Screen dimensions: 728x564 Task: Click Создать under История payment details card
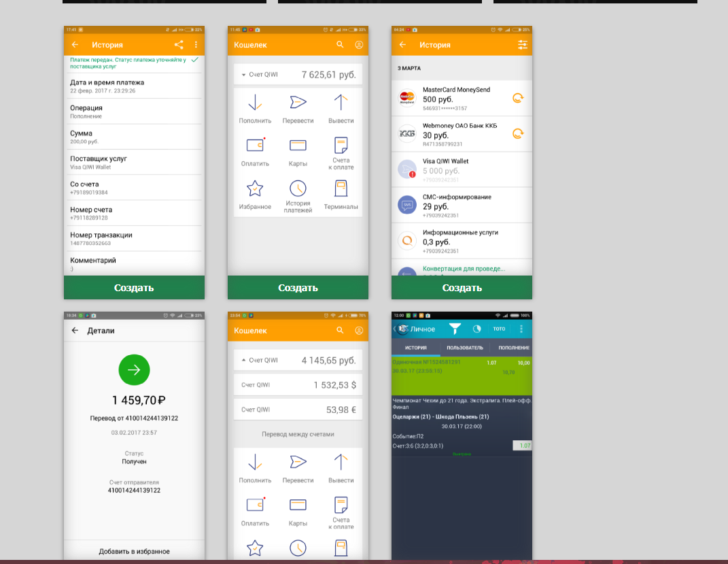tap(134, 288)
